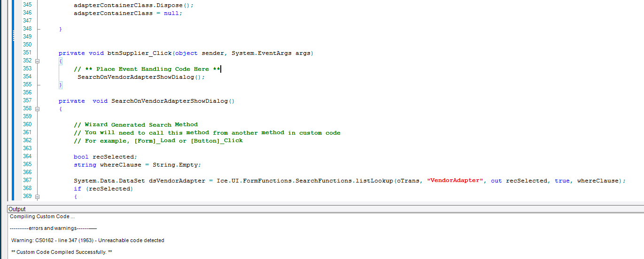Viewport: 644px width, 259px height.
Task: Click the 'Place Event Handling Code Here' comment
Action: click(147, 69)
